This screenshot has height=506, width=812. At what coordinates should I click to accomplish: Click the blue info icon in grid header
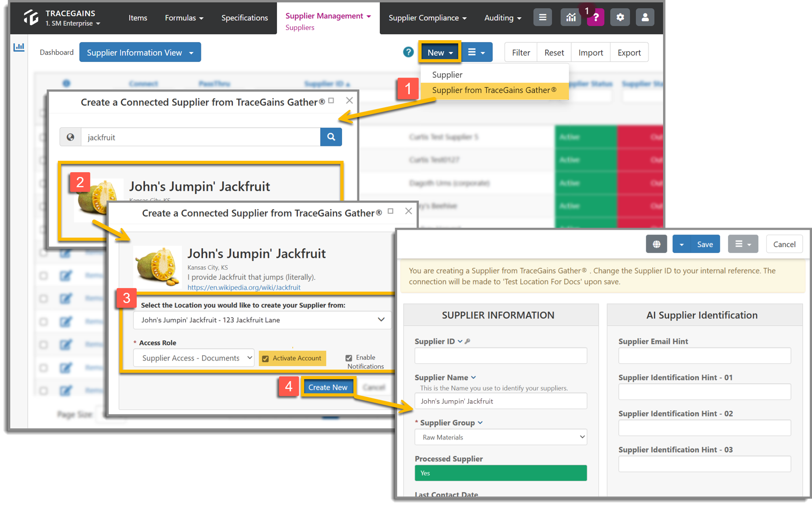tap(66, 83)
